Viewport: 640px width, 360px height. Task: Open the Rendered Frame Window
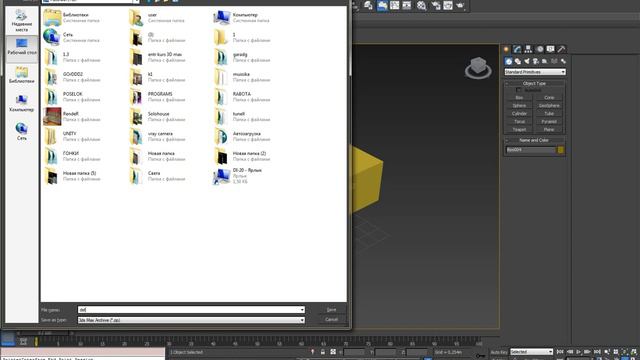click(448, 5)
